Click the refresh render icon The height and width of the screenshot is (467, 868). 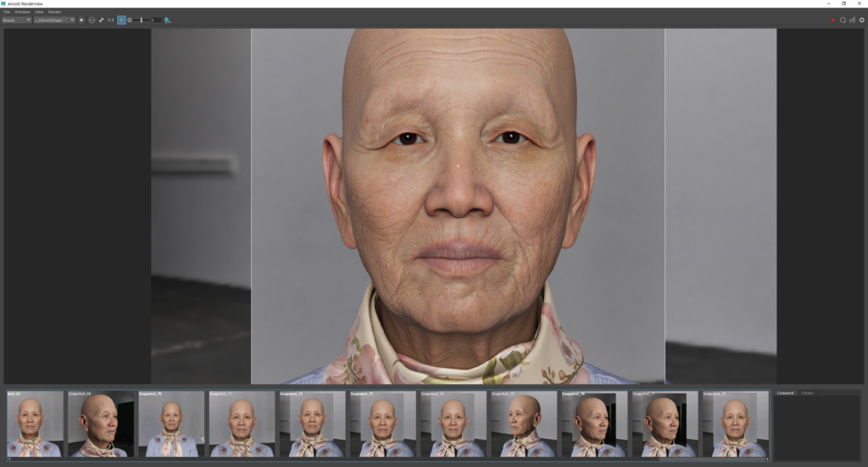(843, 20)
